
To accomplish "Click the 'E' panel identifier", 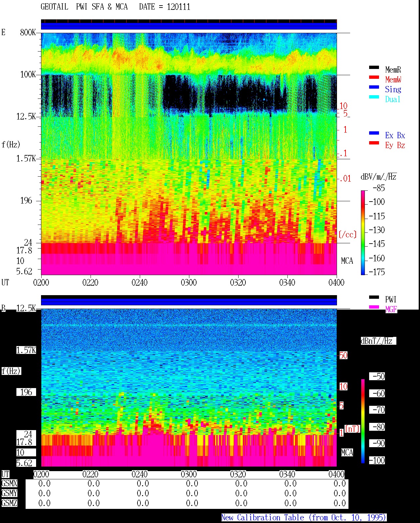I will point(3,32).
